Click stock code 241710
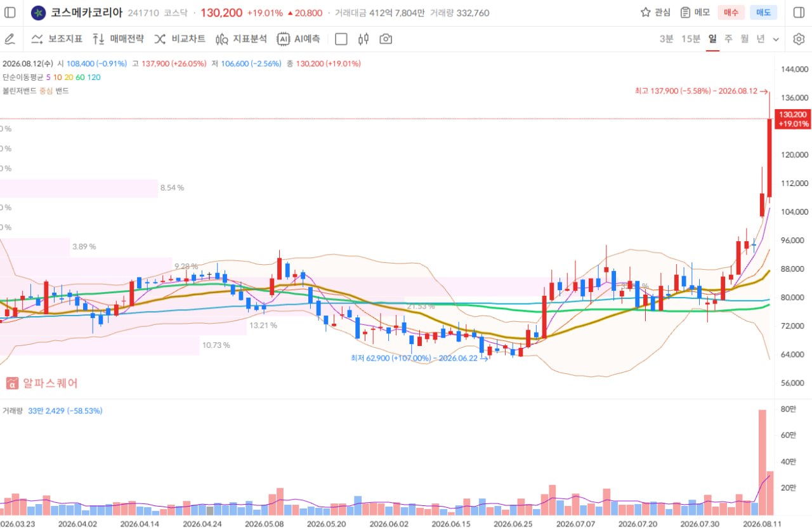 click(x=143, y=13)
